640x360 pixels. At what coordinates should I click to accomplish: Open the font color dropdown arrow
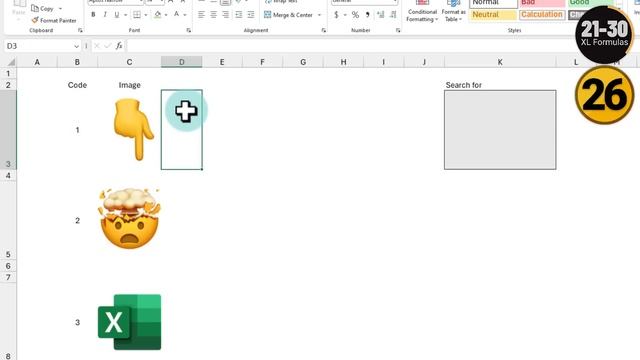click(x=185, y=15)
